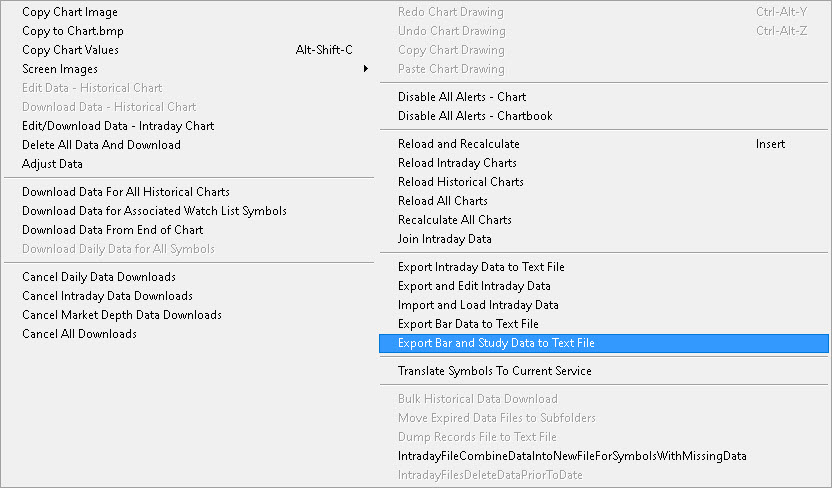Viewport: 832px width, 488px height.
Task: Select Delete All Data And Download
Action: click(x=101, y=145)
